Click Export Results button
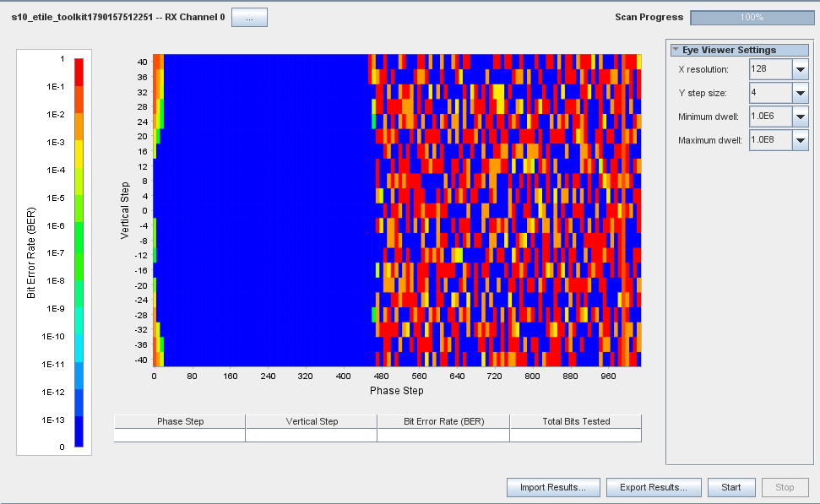This screenshot has height=504, width=820. (x=653, y=487)
